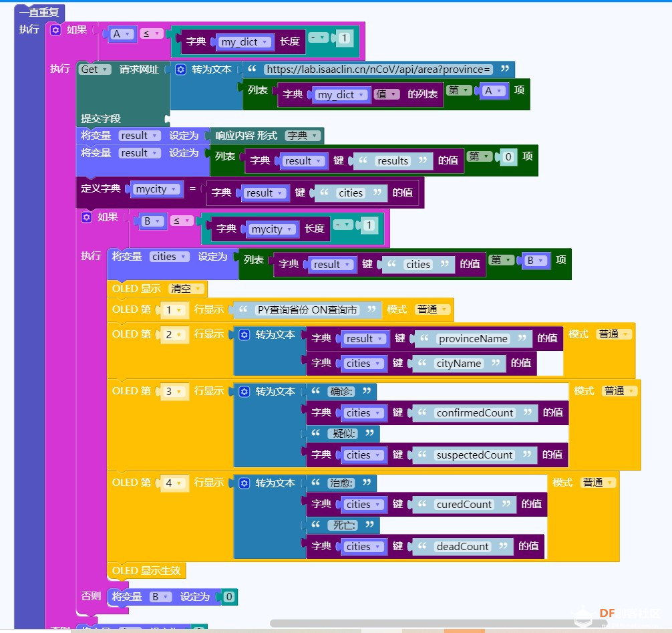Open the 值 dropdown in my_dict list block
The image size is (672, 633).
coord(385,95)
